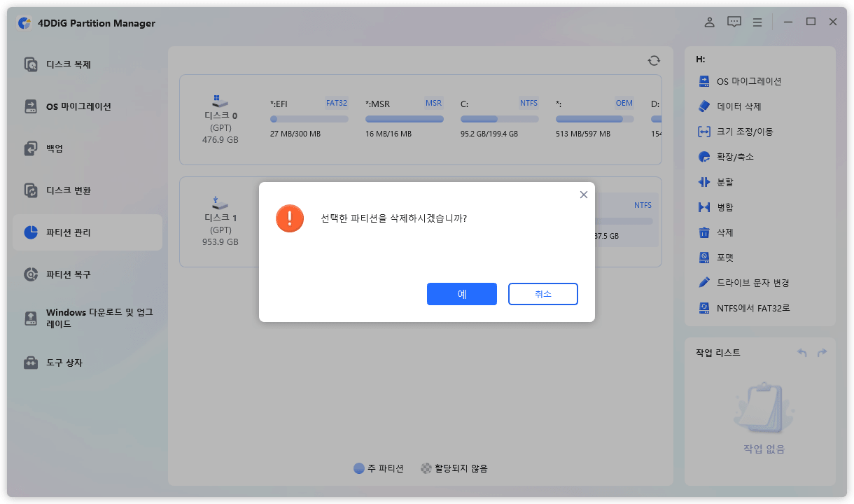854x504 pixels.
Task: Open the hamburger menu at top right
Action: pyautogui.click(x=757, y=22)
